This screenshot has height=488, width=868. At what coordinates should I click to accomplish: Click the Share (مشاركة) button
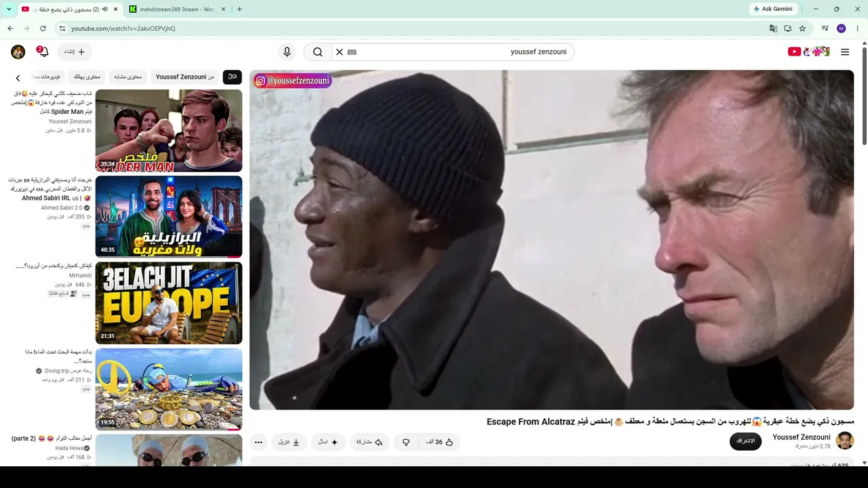[369, 442]
